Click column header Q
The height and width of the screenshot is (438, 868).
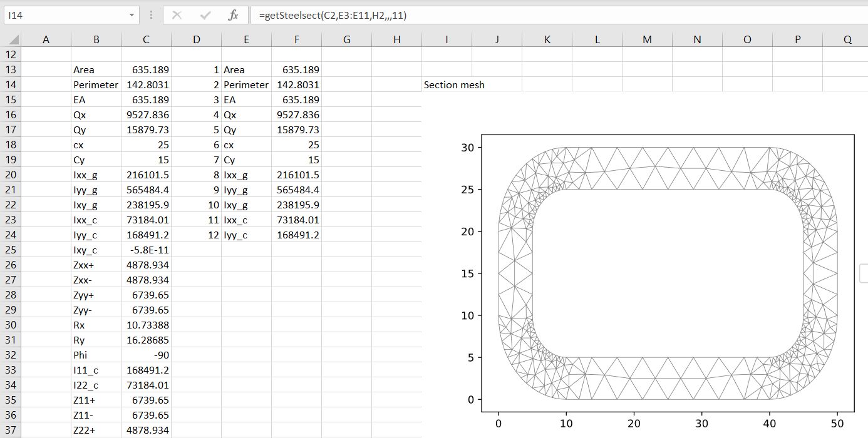tap(847, 39)
